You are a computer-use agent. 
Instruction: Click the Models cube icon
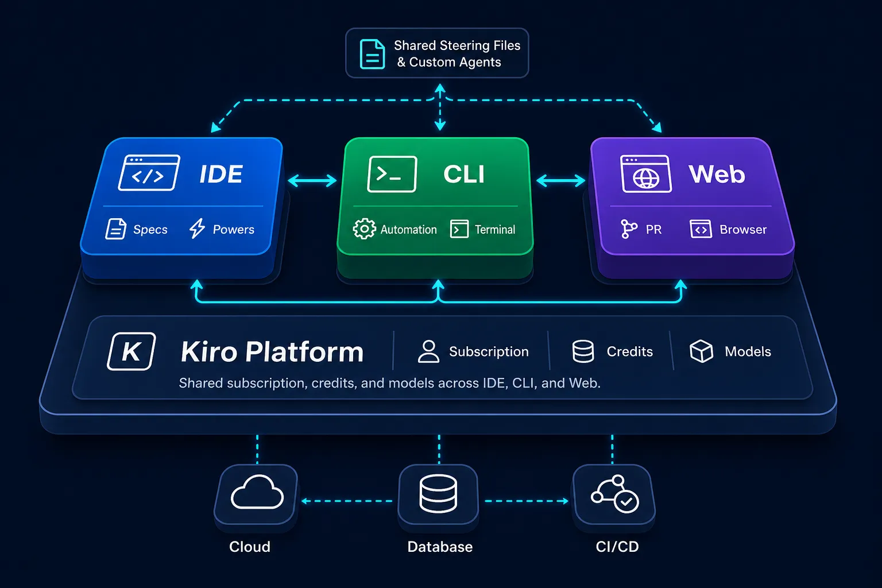(x=701, y=351)
